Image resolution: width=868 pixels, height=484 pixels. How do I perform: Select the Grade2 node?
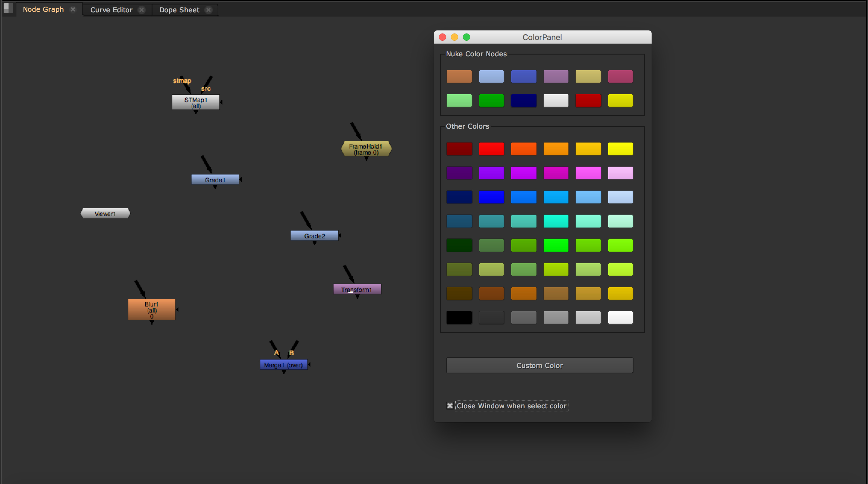click(x=314, y=236)
